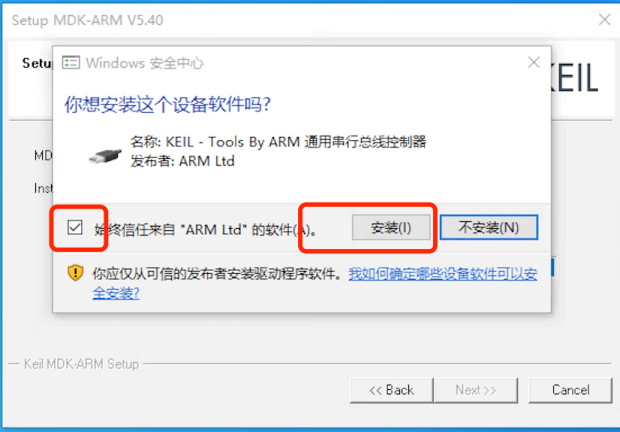Click the greyed-out Next >> button
Screen dimensions: 620x432
point(476,390)
